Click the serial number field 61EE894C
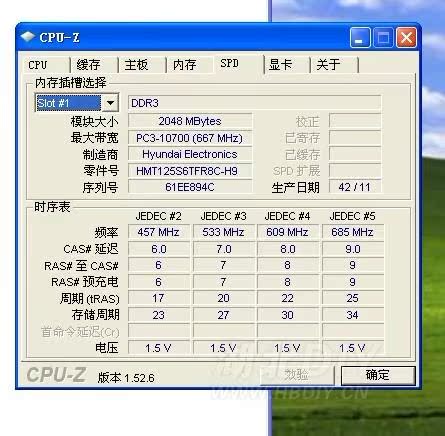445x436 pixels. point(190,187)
